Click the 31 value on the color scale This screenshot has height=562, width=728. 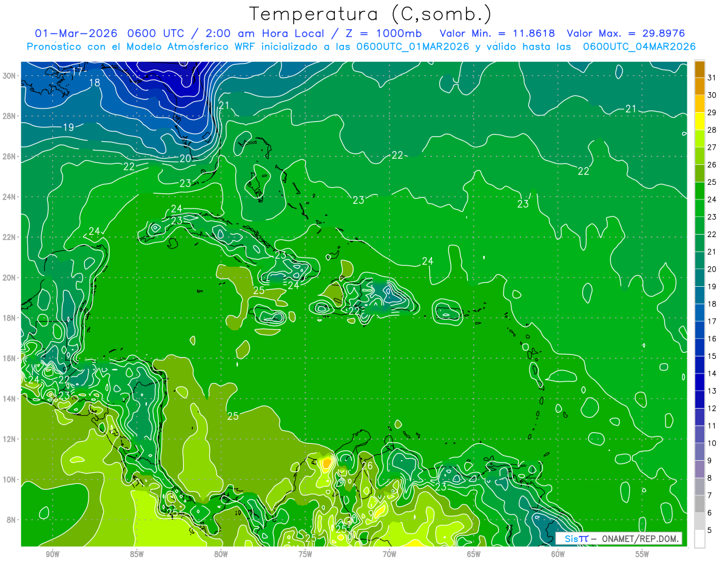712,77
